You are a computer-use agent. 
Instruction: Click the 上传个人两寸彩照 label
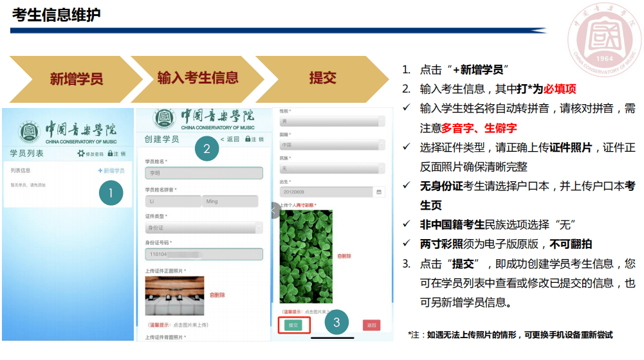(298, 205)
